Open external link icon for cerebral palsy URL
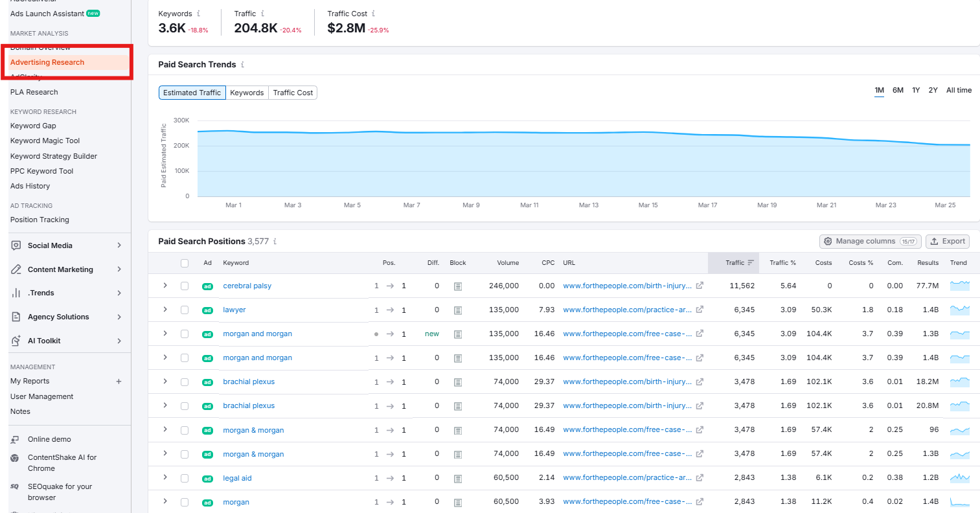 pyautogui.click(x=700, y=286)
